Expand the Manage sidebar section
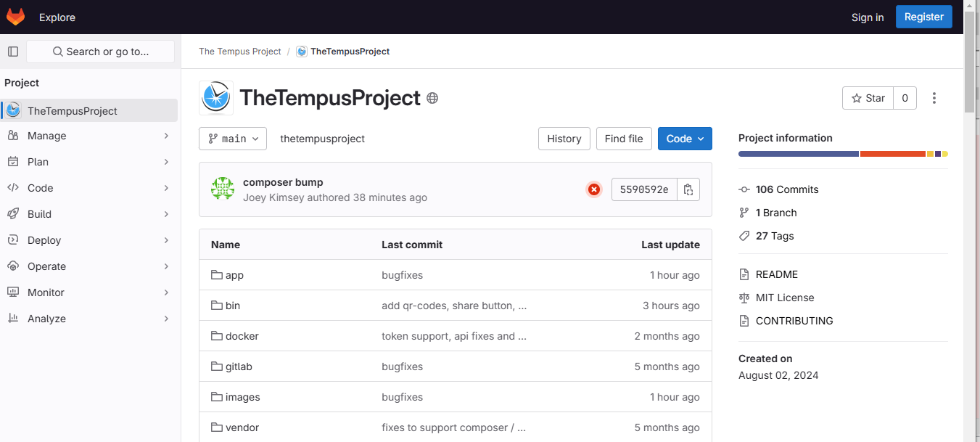The image size is (980, 442). 166,136
